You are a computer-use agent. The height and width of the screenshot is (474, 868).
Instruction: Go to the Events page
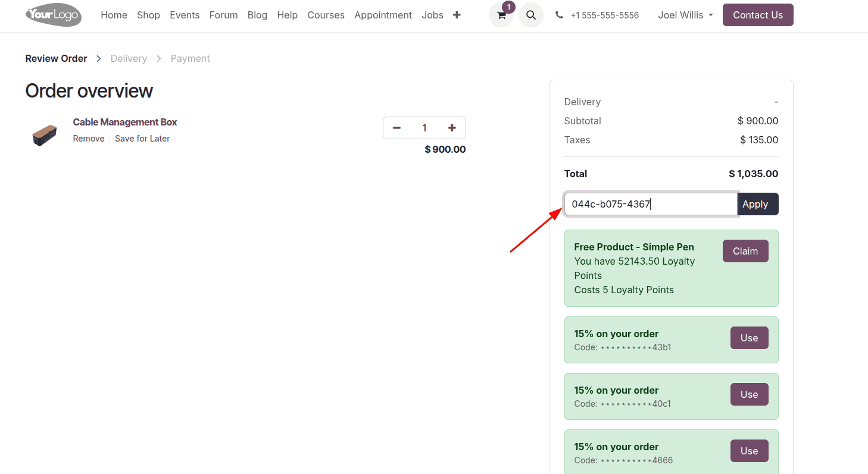pyautogui.click(x=185, y=15)
